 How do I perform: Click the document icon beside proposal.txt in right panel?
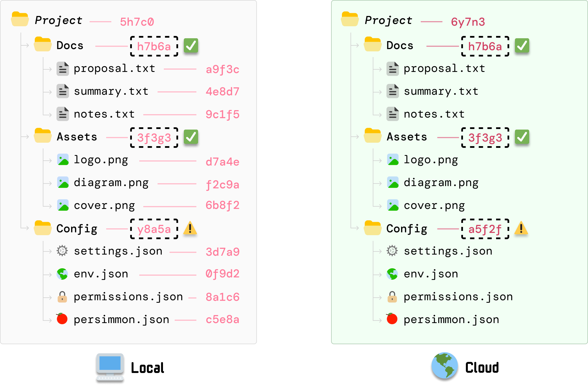pos(392,69)
